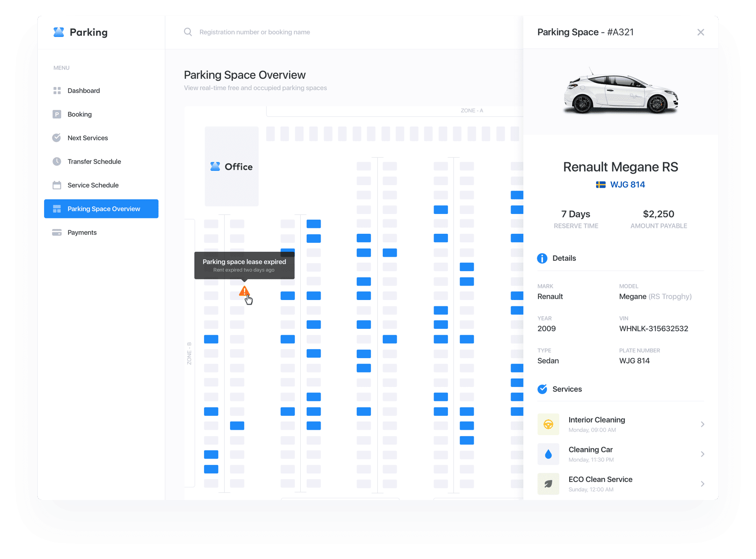Click the ZONE - B label
756x559 pixels.
point(189,354)
